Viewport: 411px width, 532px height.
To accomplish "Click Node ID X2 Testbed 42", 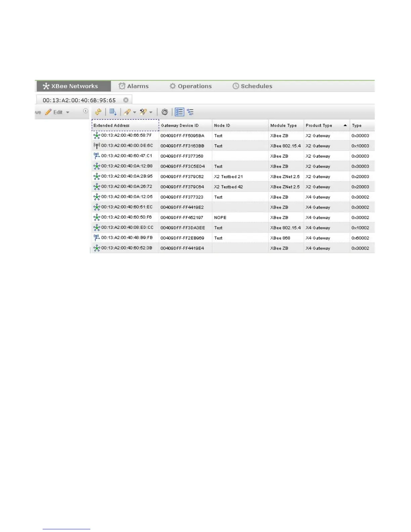I will point(228,187).
